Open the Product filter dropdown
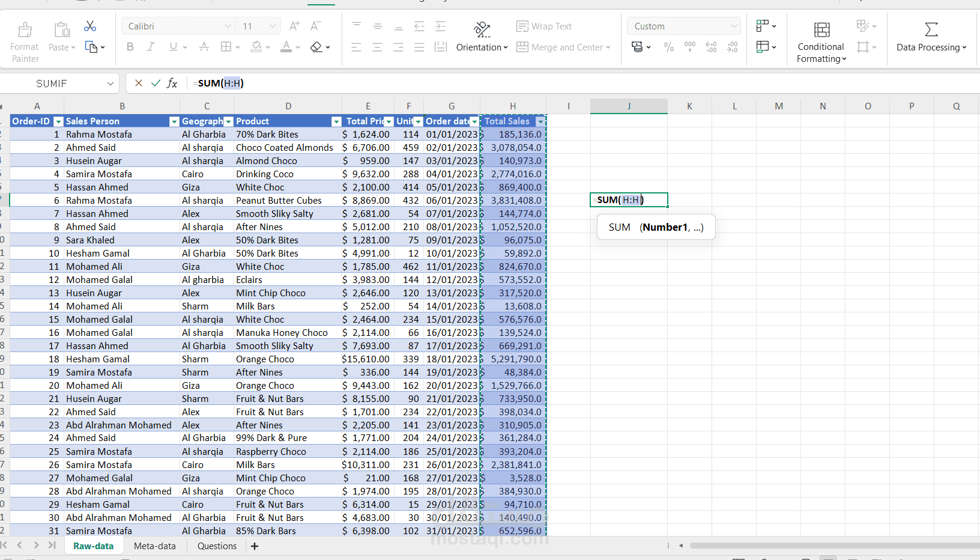Screen dimensions: 980x560 (336, 121)
